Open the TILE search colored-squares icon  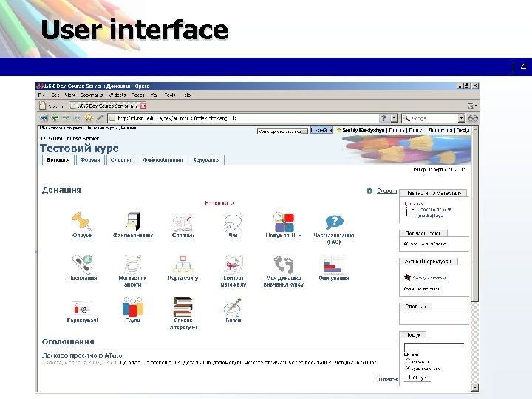tap(283, 222)
